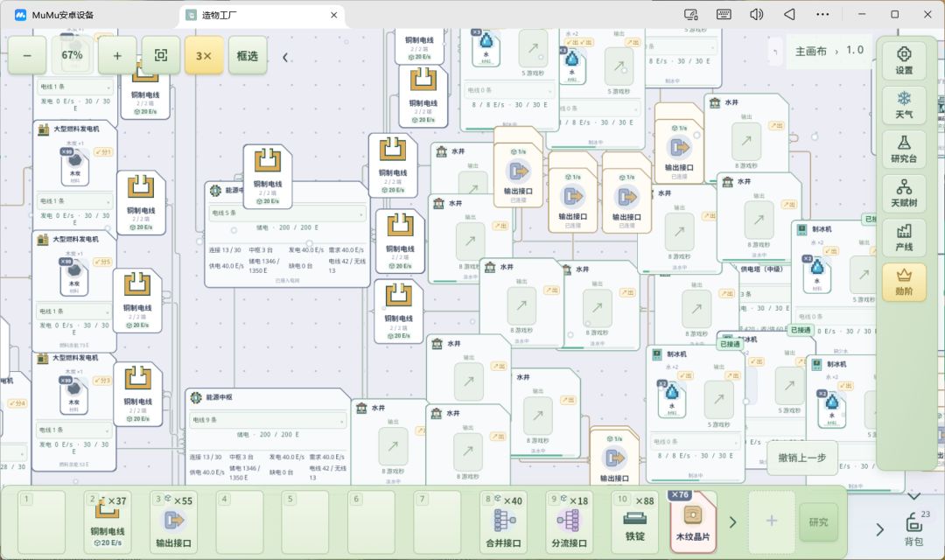Select 铁锭 in hotbar slot 10
The height and width of the screenshot is (560, 945).
coord(634,521)
